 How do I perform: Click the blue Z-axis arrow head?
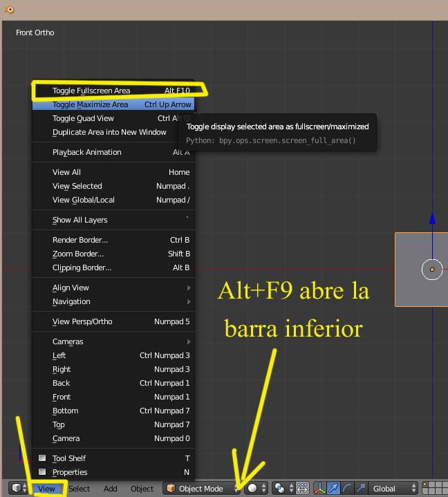[432, 218]
